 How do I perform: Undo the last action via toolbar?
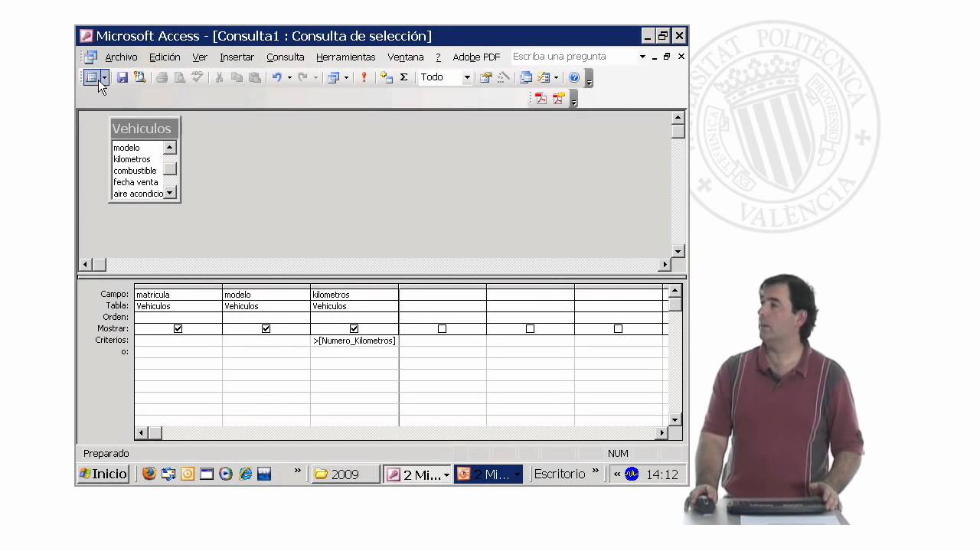277,77
